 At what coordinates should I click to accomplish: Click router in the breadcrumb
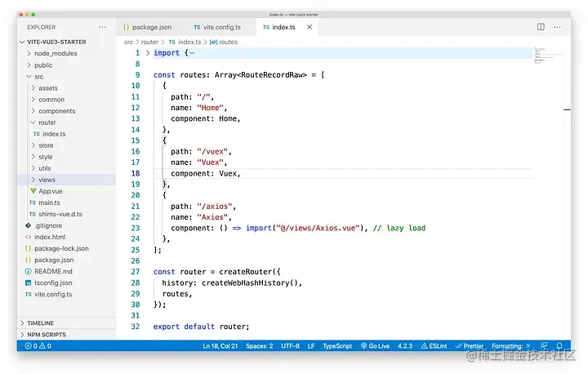coord(149,42)
